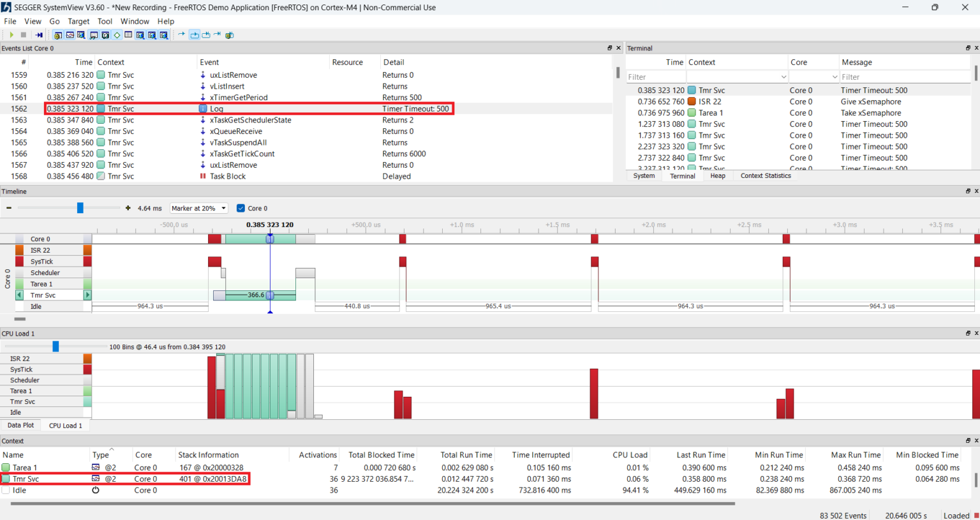Image resolution: width=980 pixels, height=520 pixels.
Task: Open the Target menu
Action: tap(78, 21)
